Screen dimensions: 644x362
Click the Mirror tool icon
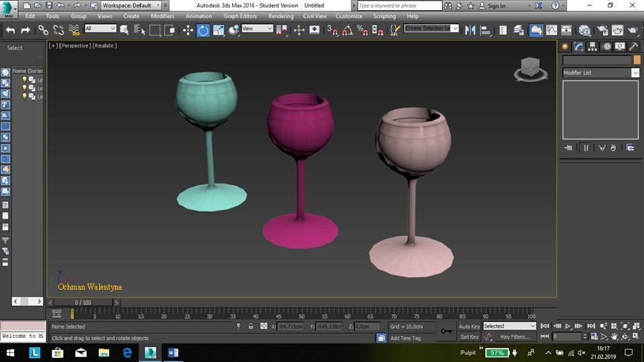[470, 30]
